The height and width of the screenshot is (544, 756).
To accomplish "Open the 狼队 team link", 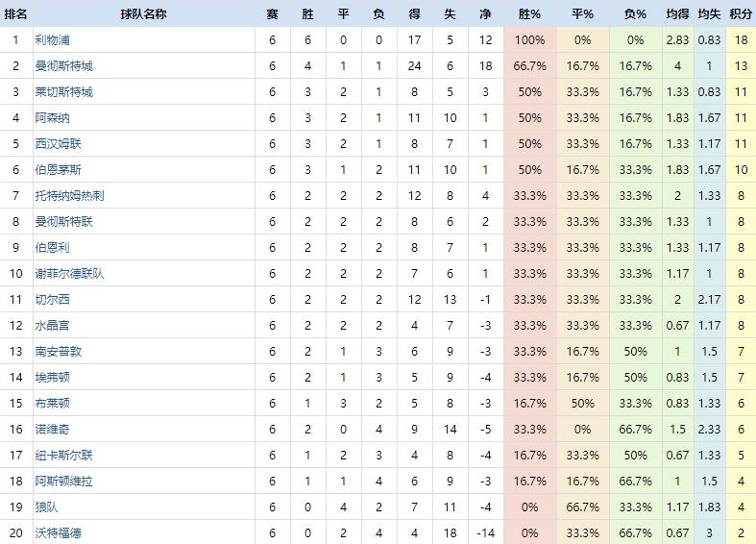I will coord(46,507).
